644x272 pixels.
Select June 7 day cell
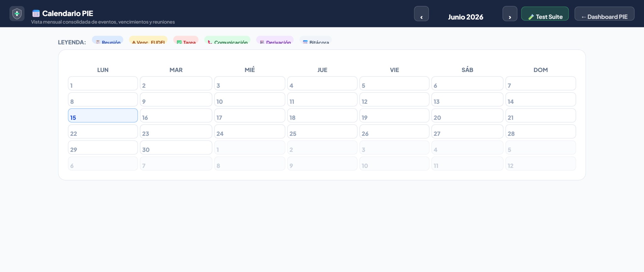coord(541,83)
